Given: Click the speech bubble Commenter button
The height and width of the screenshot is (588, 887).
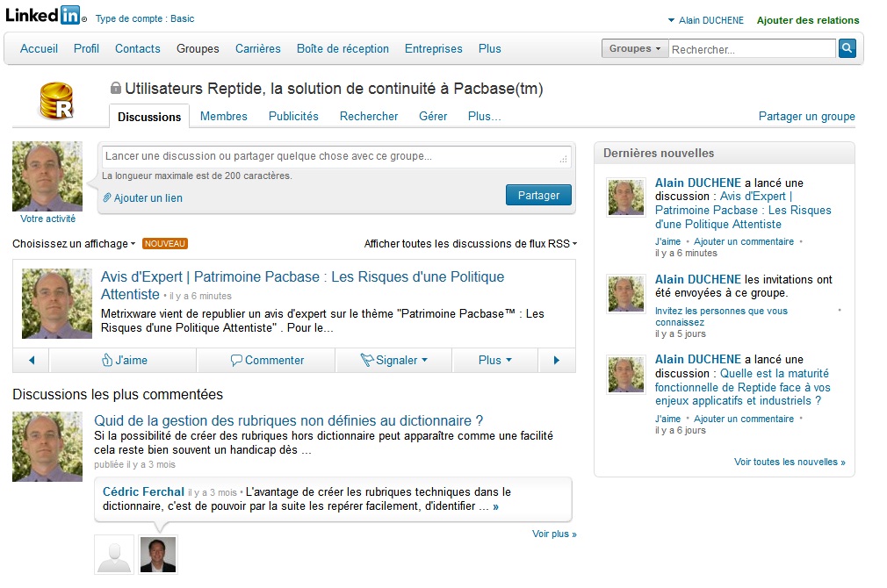Looking at the screenshot, I should pos(266,360).
